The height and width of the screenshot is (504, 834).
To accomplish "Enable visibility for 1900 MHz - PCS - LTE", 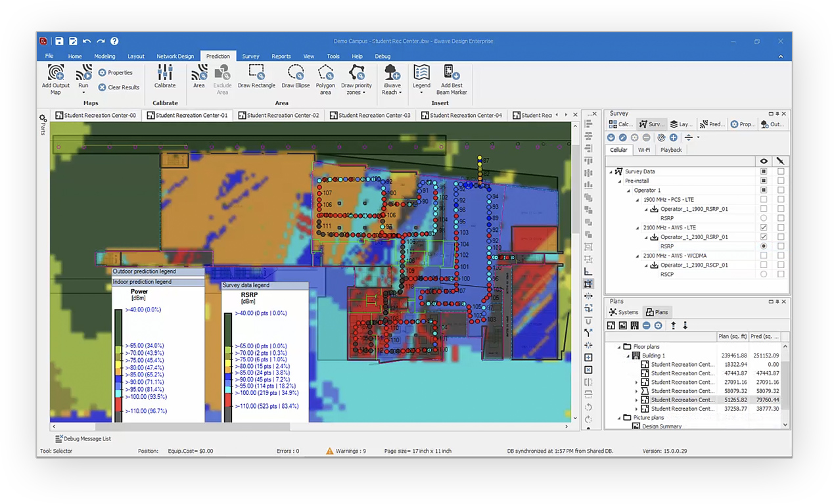I will [x=764, y=200].
